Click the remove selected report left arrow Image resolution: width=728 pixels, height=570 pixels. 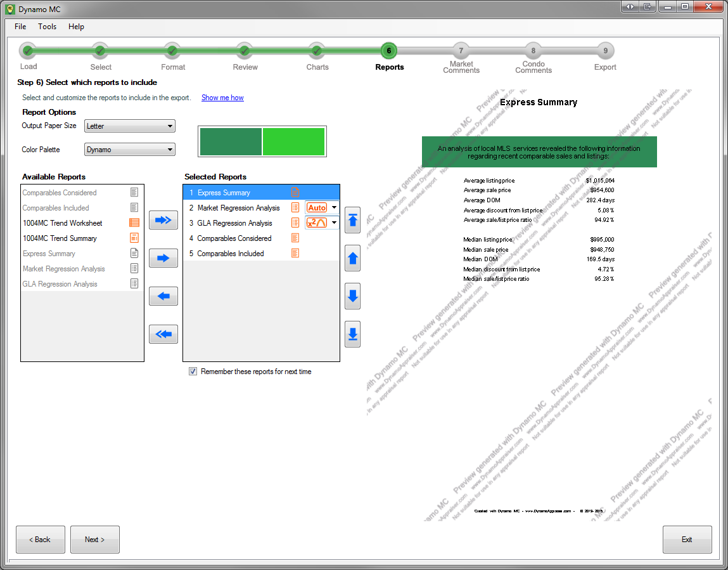tap(163, 296)
